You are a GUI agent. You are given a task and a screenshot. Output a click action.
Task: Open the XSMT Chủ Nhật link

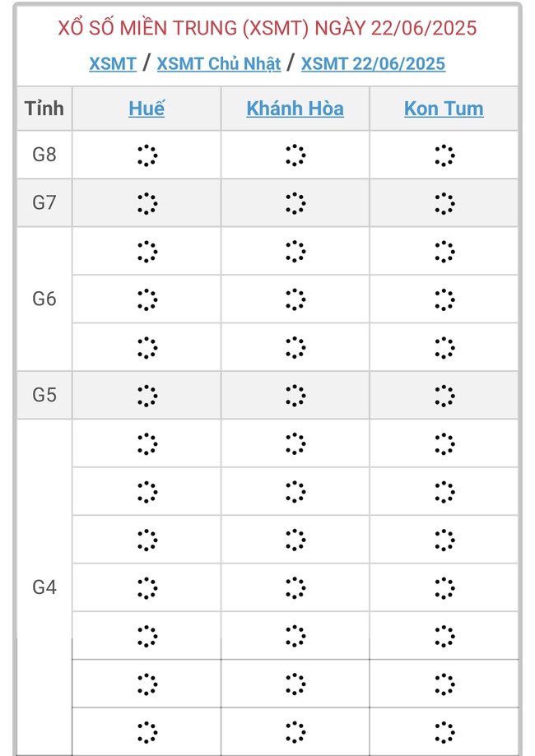tap(218, 63)
